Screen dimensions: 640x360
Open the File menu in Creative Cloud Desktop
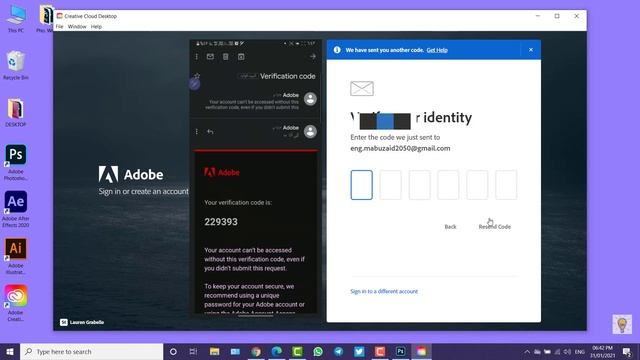[60, 27]
